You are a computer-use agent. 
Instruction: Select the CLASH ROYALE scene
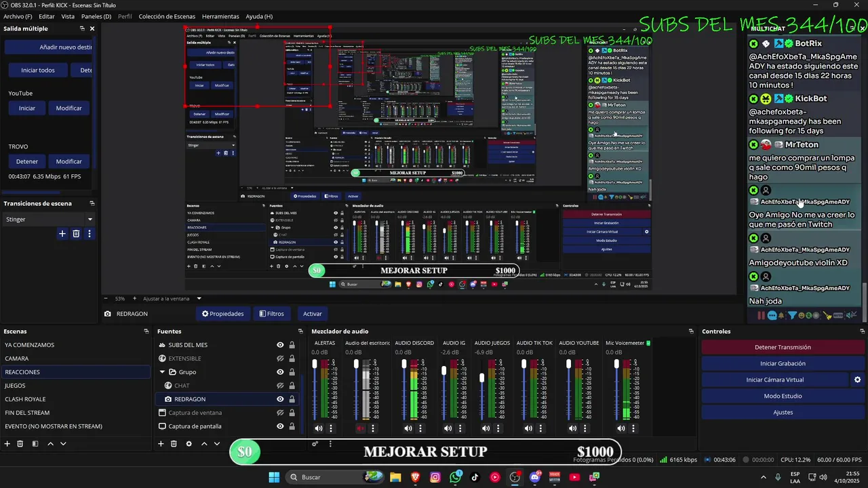[x=76, y=399]
